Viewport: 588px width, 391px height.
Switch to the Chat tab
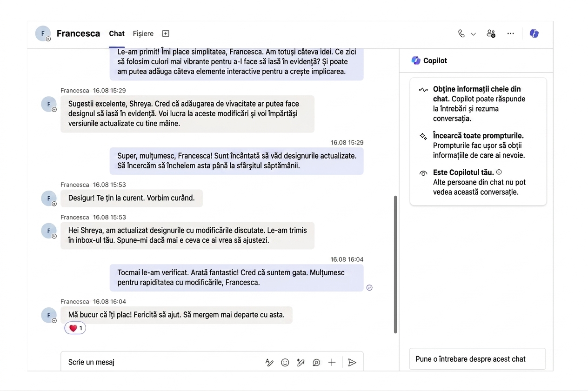117,33
